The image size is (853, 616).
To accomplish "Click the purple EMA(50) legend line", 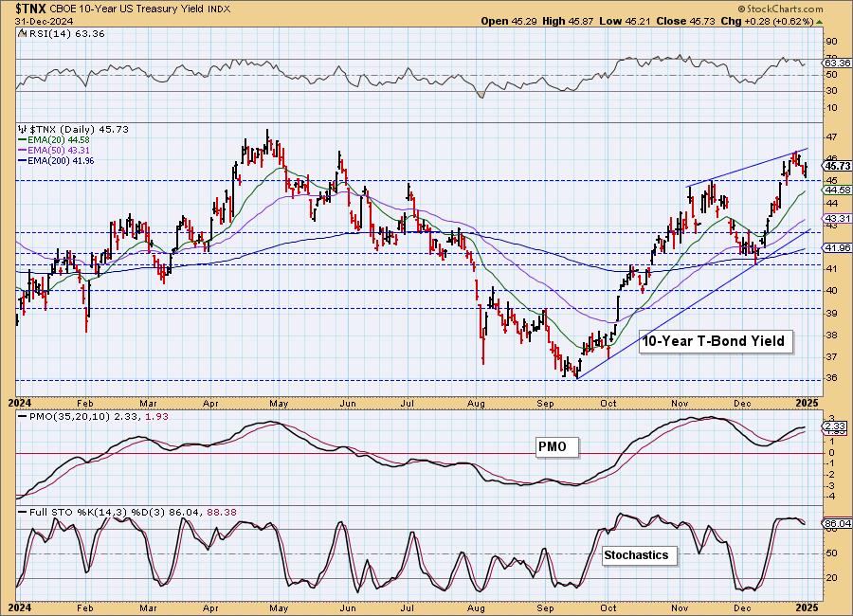I will (x=23, y=151).
